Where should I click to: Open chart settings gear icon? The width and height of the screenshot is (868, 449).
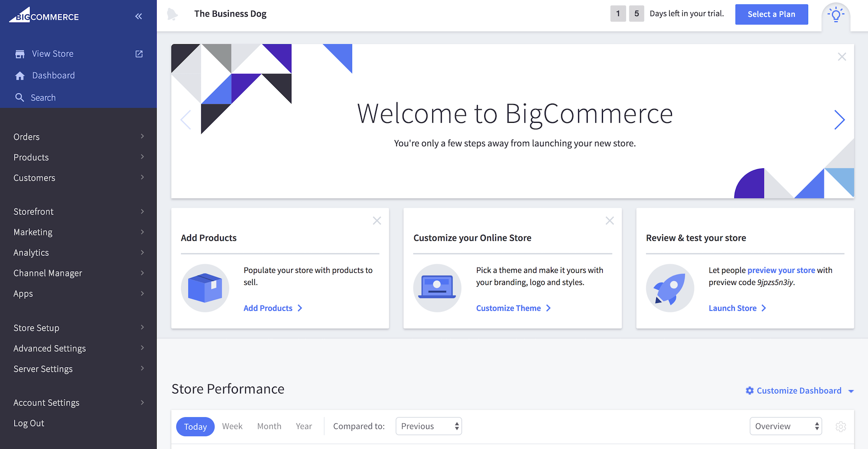tap(841, 426)
